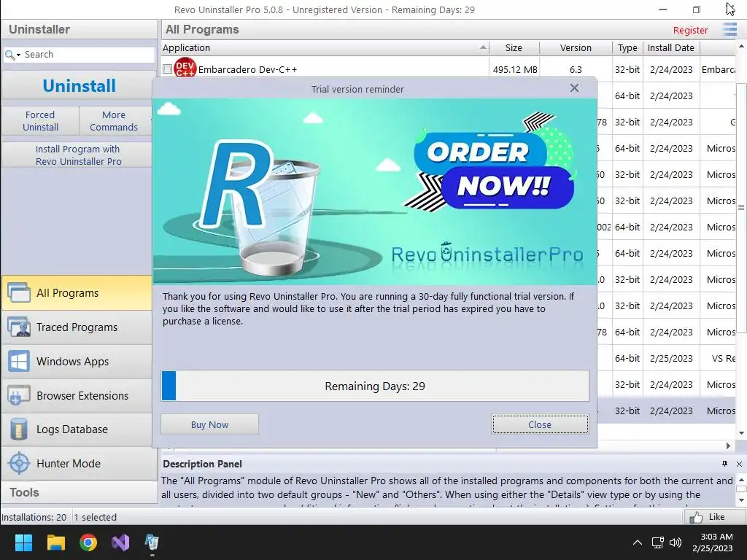Click 'Installations: 20' in status bar
The width and height of the screenshot is (747, 560).
click(x=34, y=517)
